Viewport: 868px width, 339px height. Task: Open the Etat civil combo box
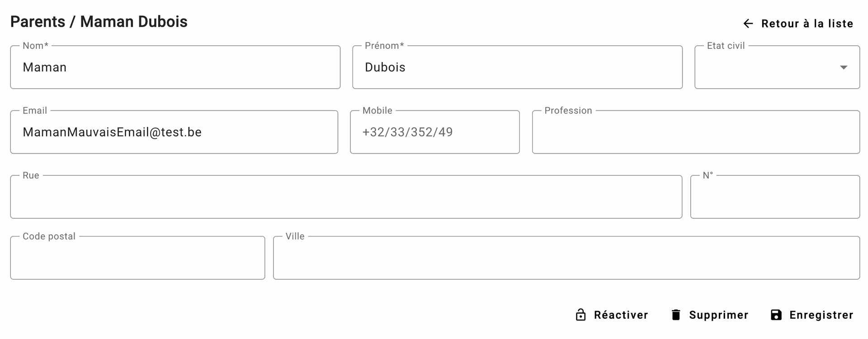coord(769,67)
